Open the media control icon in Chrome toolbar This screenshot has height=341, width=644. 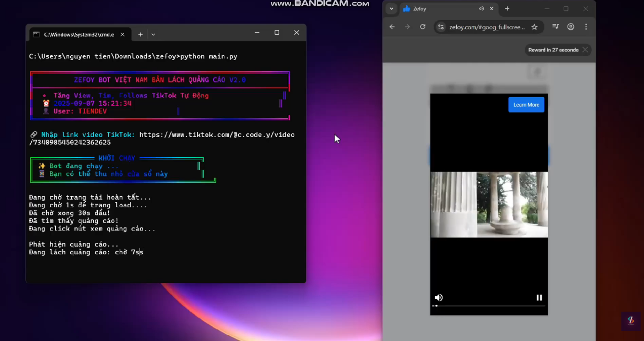(555, 27)
